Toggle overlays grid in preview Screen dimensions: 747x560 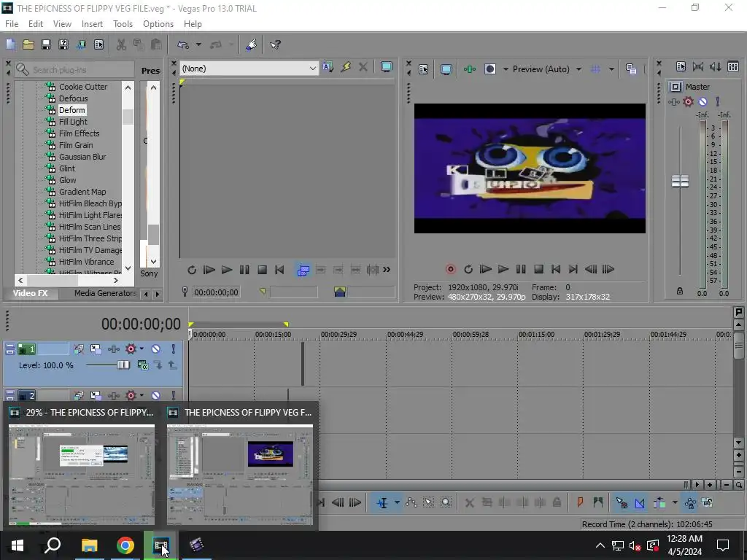pyautogui.click(x=595, y=69)
